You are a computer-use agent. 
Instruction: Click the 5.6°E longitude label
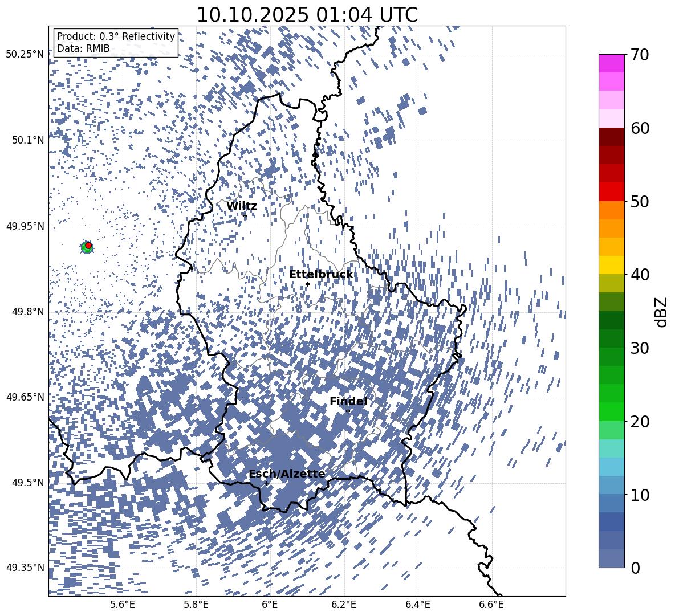123,605
